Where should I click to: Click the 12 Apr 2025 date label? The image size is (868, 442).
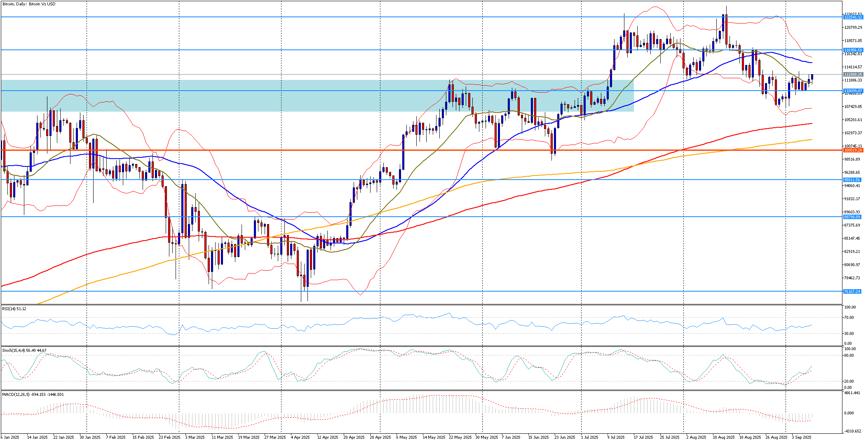click(x=328, y=437)
